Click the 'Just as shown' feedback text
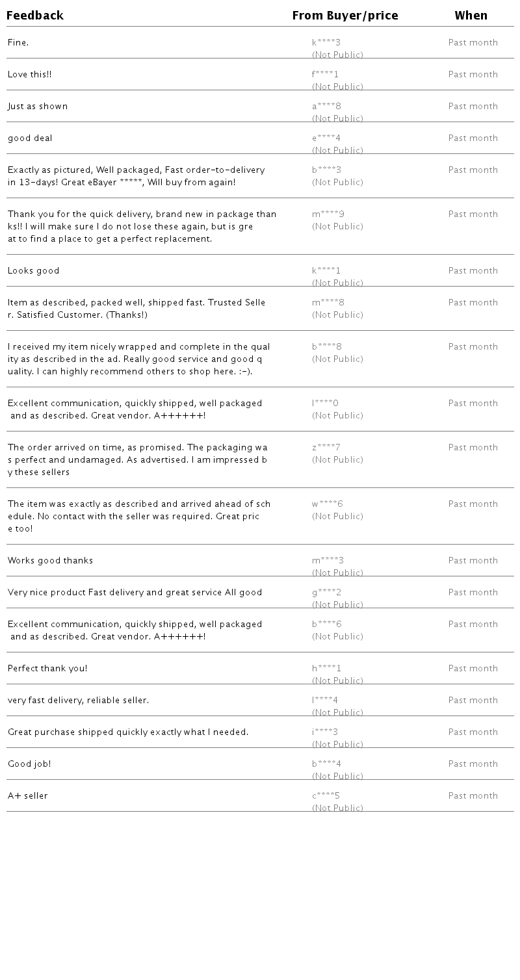This screenshot has width=520, height=980. click(38, 107)
